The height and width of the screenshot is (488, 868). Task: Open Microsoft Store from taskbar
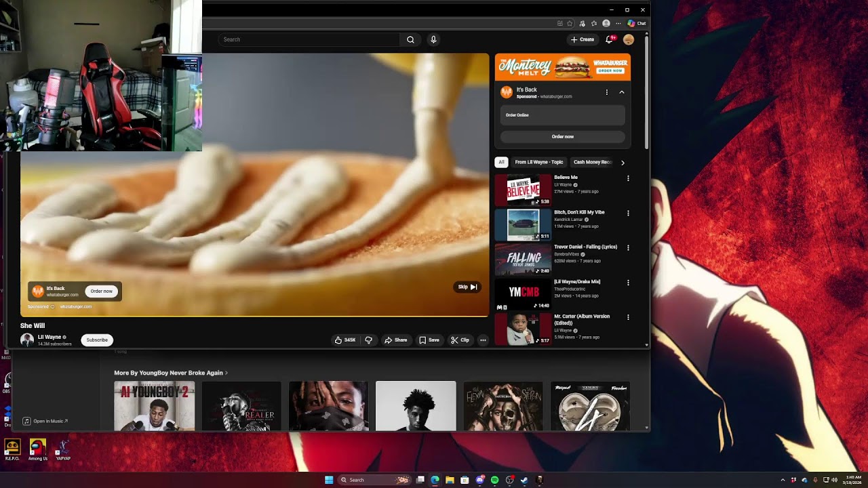(x=465, y=480)
